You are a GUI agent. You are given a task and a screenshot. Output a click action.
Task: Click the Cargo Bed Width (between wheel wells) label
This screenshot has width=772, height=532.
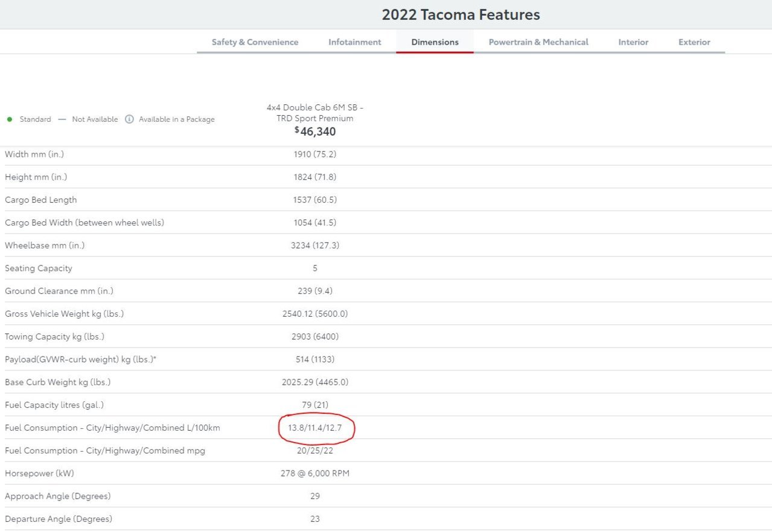tap(85, 223)
